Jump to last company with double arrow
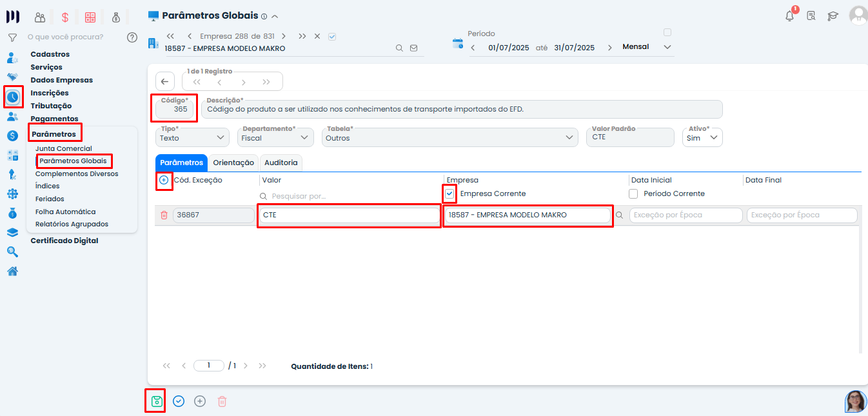Image resolution: width=868 pixels, height=416 pixels. tap(302, 37)
